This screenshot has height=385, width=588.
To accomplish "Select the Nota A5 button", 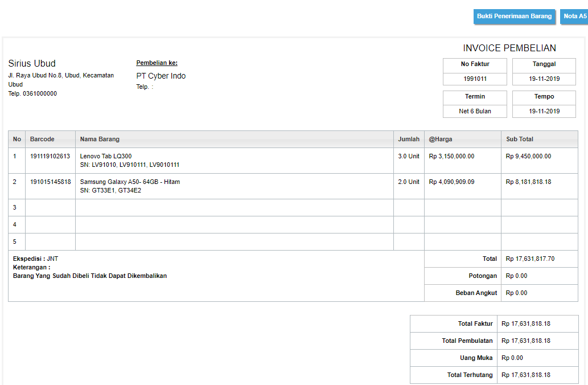I will click(574, 16).
